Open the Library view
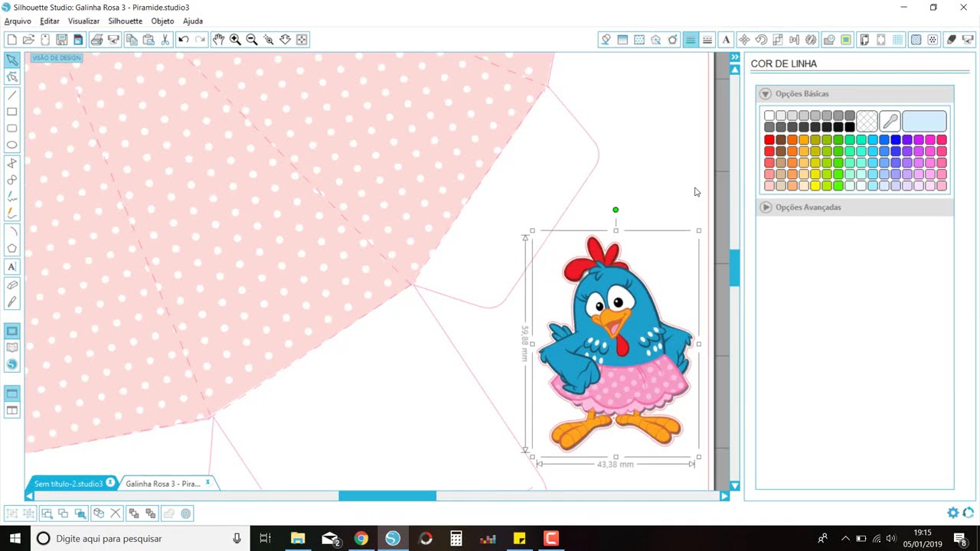 click(x=11, y=347)
